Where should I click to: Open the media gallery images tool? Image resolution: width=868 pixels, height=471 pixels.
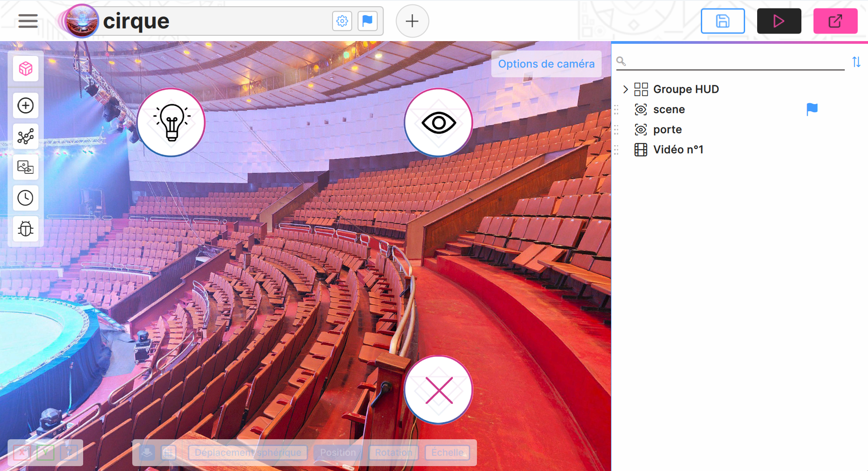(25, 167)
